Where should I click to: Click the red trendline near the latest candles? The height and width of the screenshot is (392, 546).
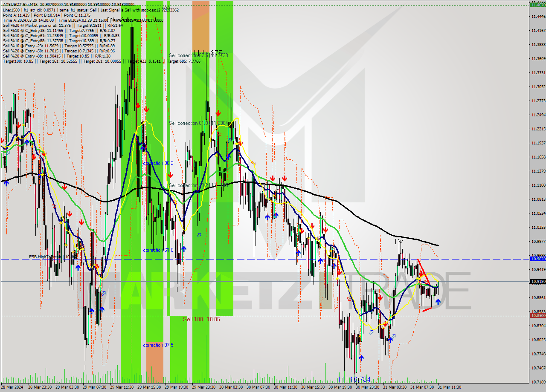[424, 272]
